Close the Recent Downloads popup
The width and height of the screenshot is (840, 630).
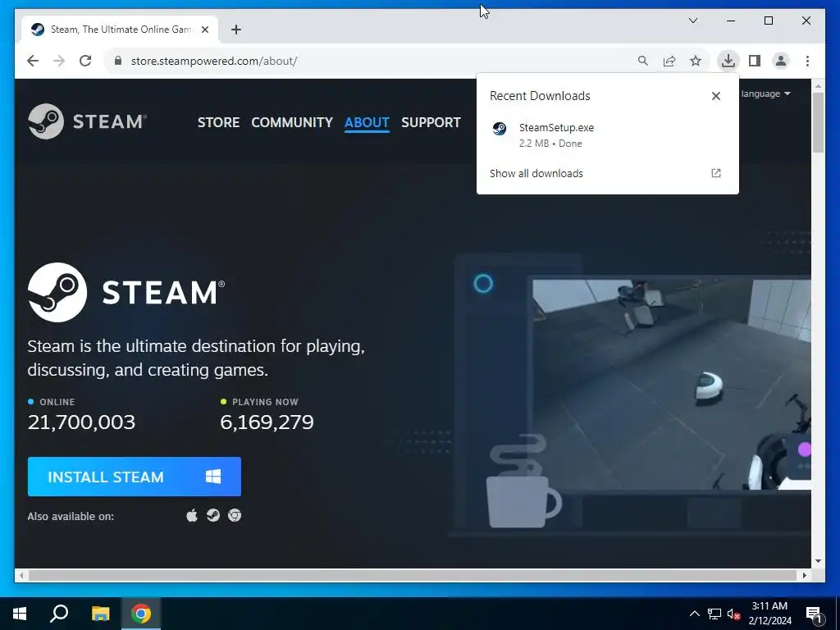coord(715,96)
